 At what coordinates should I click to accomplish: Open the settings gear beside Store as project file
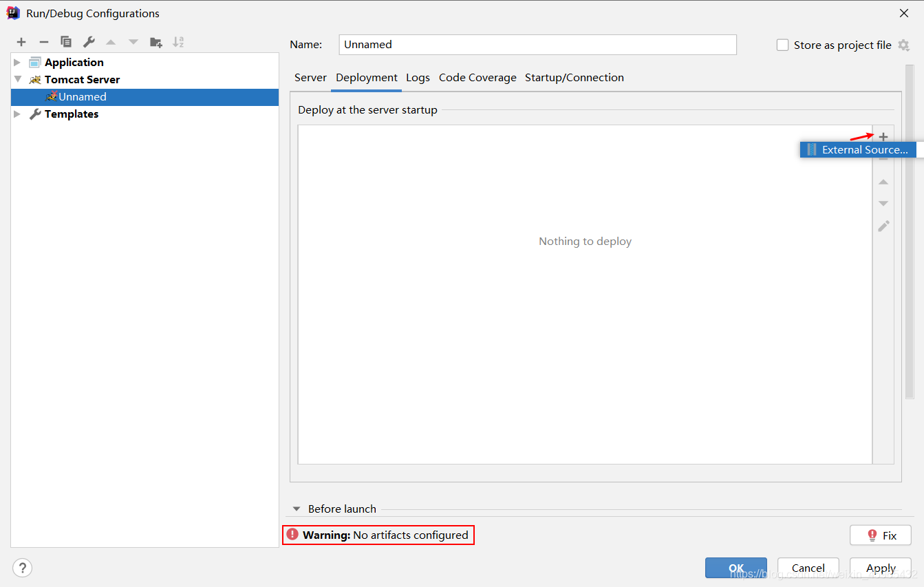pos(904,44)
